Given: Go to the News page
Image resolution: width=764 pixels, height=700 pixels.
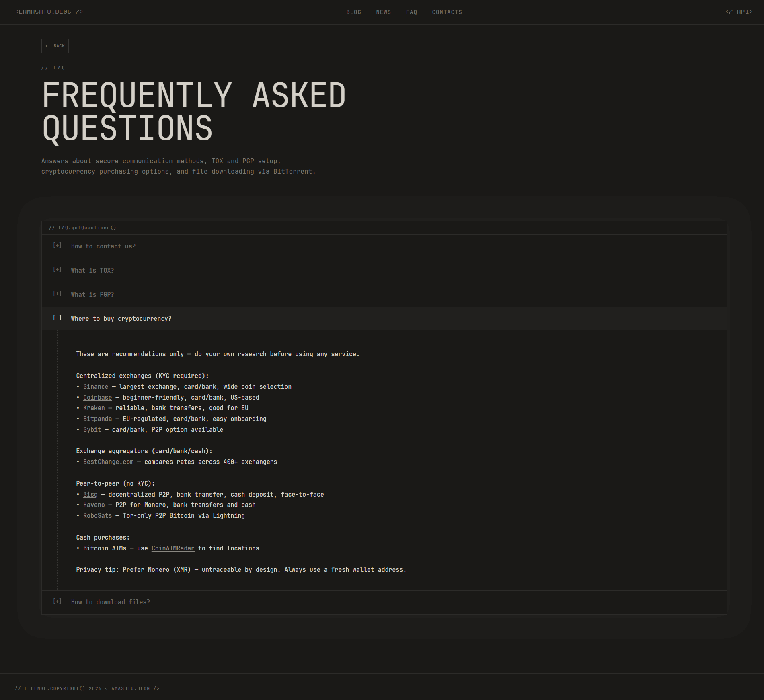Looking at the screenshot, I should 383,12.
